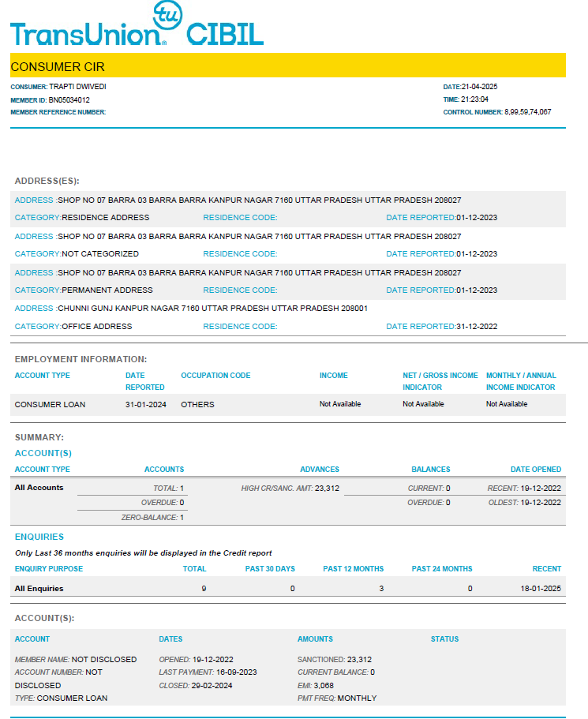588x719 pixels.
Task: Click the ENQUIRIES heading
Action: (39, 537)
